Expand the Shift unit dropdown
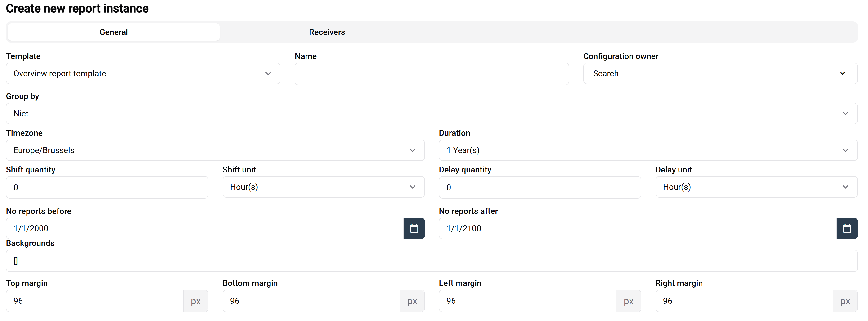 323,187
